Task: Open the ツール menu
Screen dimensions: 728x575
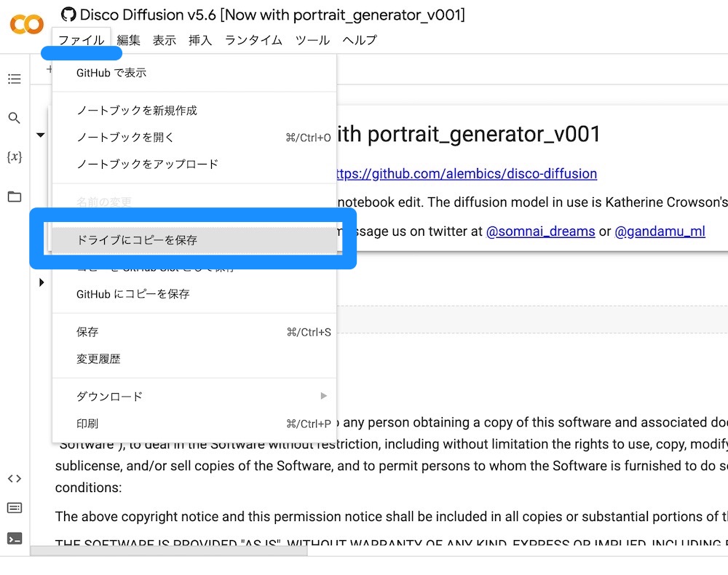Action: (x=312, y=40)
